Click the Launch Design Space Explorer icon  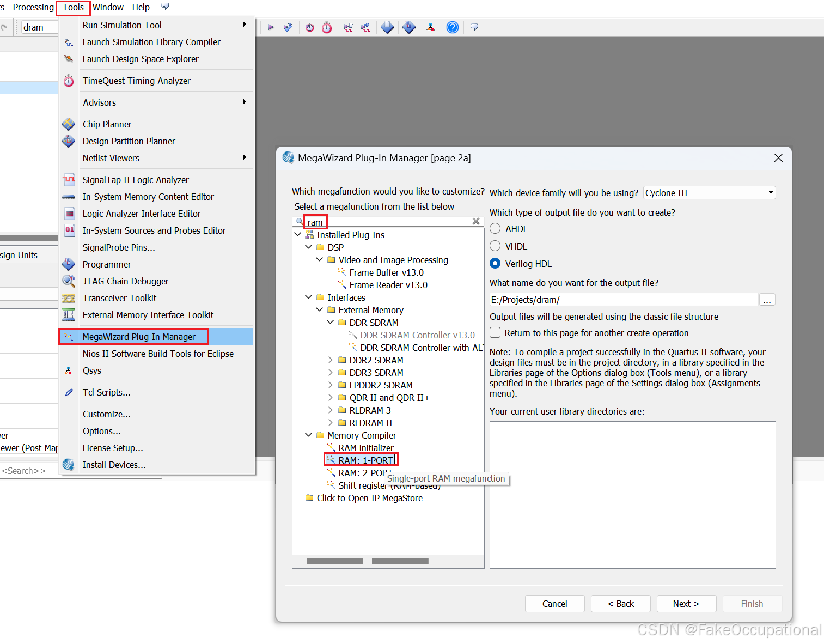coord(69,59)
